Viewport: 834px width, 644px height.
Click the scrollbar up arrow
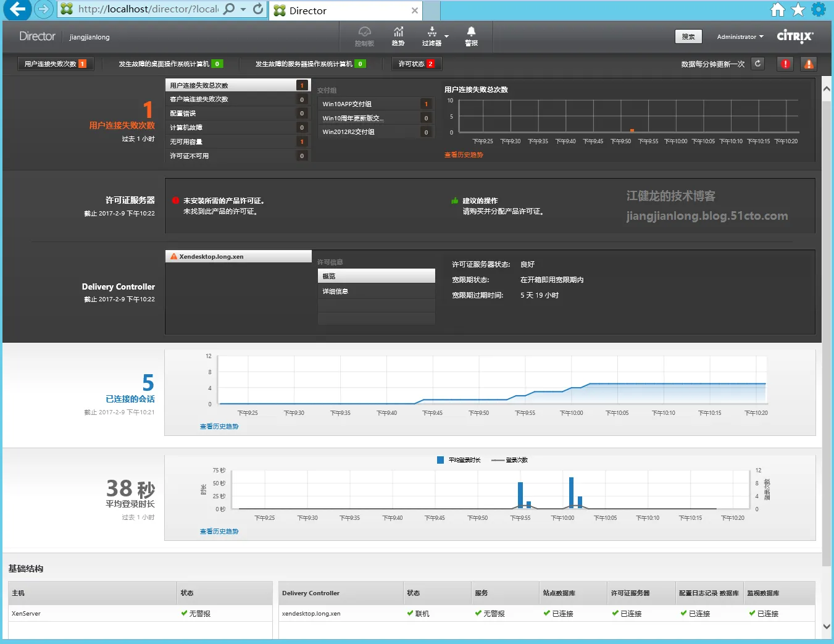click(827, 89)
